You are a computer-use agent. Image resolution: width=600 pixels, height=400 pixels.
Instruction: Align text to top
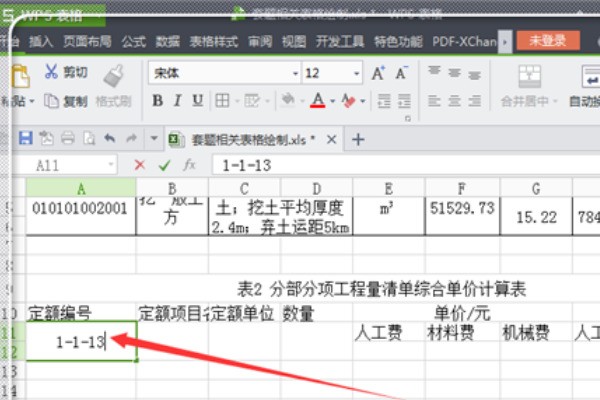coord(434,71)
